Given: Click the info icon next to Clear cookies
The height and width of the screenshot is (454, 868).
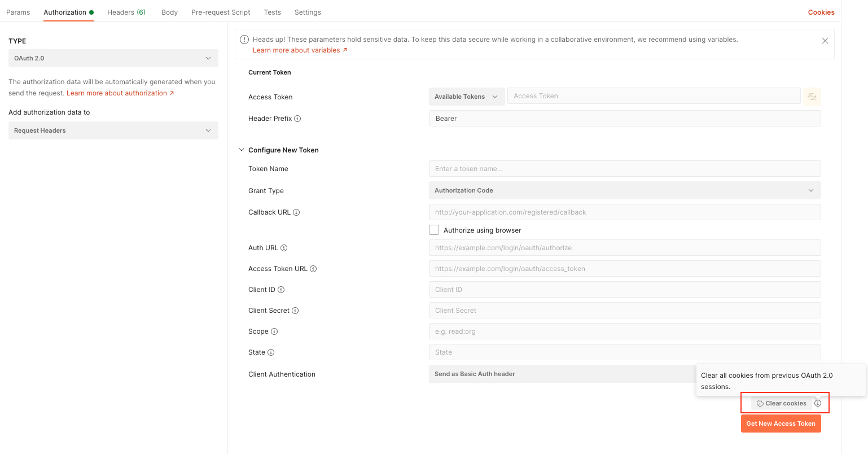Looking at the screenshot, I should point(818,403).
